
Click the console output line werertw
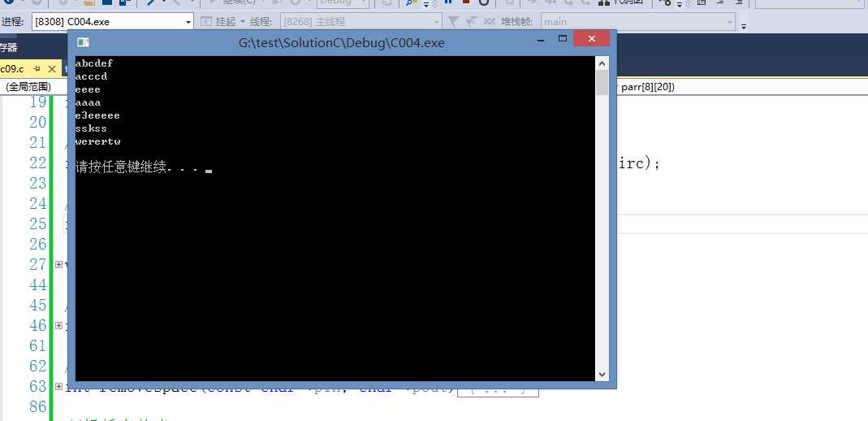click(98, 141)
